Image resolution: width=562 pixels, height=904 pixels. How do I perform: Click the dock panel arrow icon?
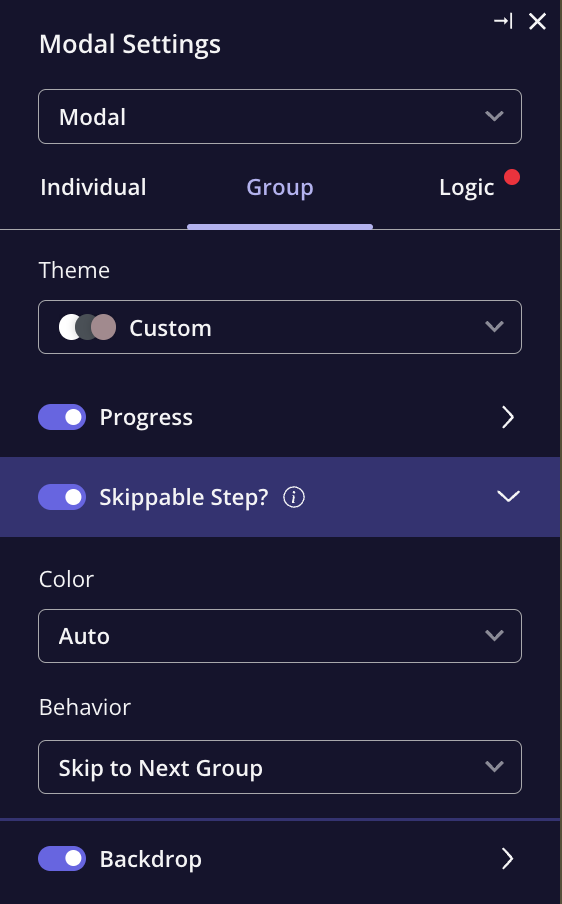tap(503, 22)
